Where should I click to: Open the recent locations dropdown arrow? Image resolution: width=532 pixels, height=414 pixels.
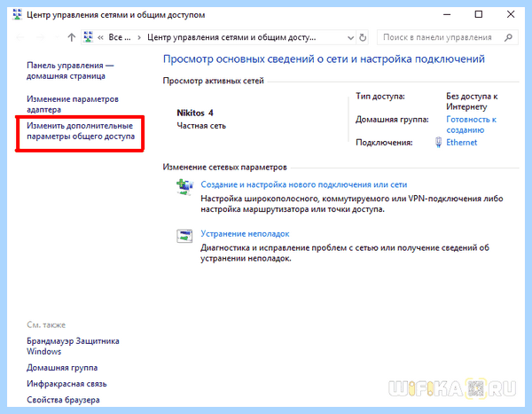click(x=57, y=37)
